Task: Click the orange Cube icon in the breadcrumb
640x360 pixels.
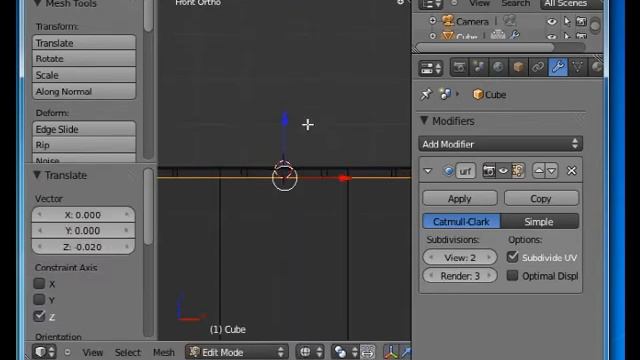Action: (478, 94)
